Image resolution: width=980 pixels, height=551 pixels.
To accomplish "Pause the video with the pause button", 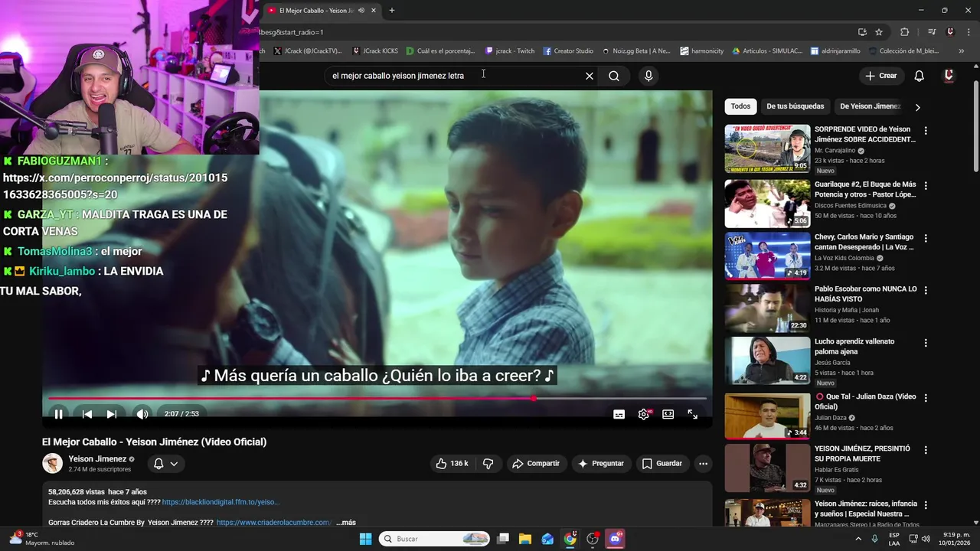I will [58, 414].
